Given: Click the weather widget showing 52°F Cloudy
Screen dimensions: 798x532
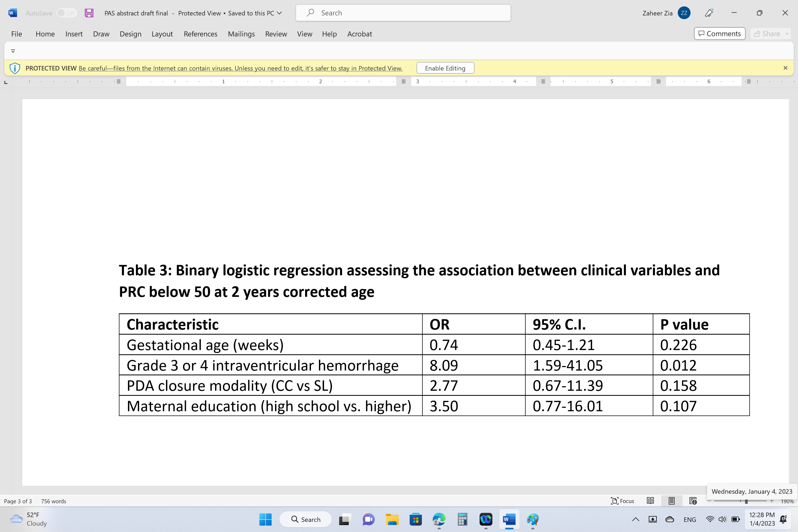Looking at the screenshot, I should [28, 519].
